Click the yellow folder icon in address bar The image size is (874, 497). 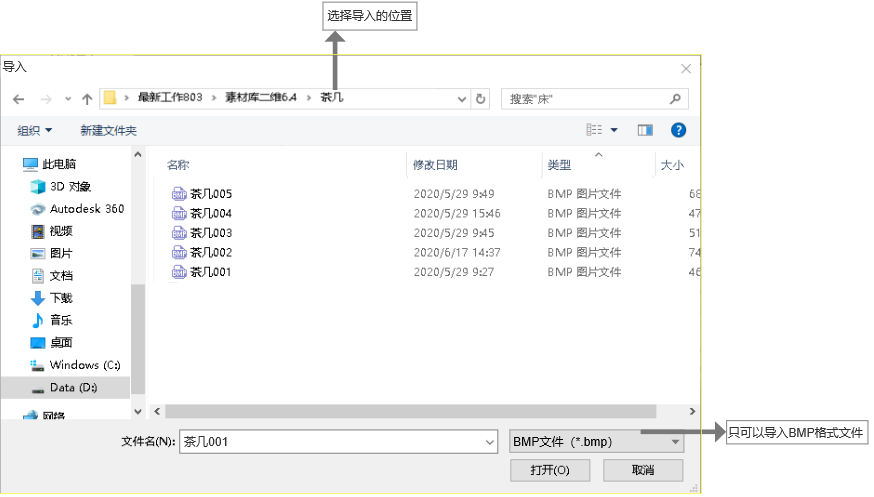point(110,98)
